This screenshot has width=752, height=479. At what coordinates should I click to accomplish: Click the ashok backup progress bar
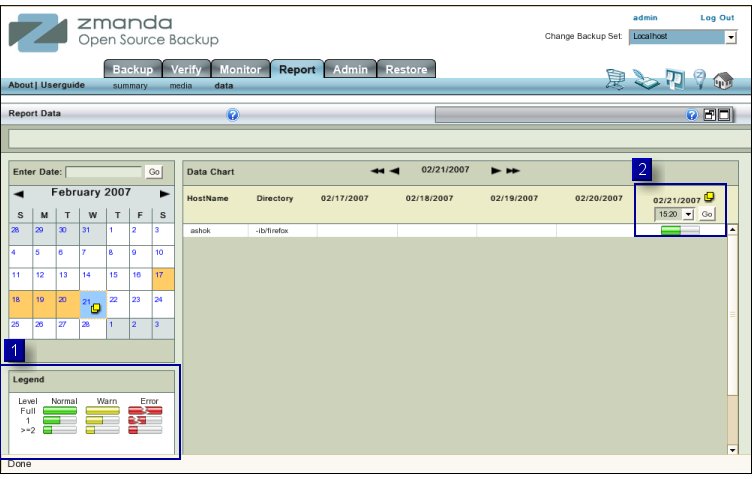(680, 231)
